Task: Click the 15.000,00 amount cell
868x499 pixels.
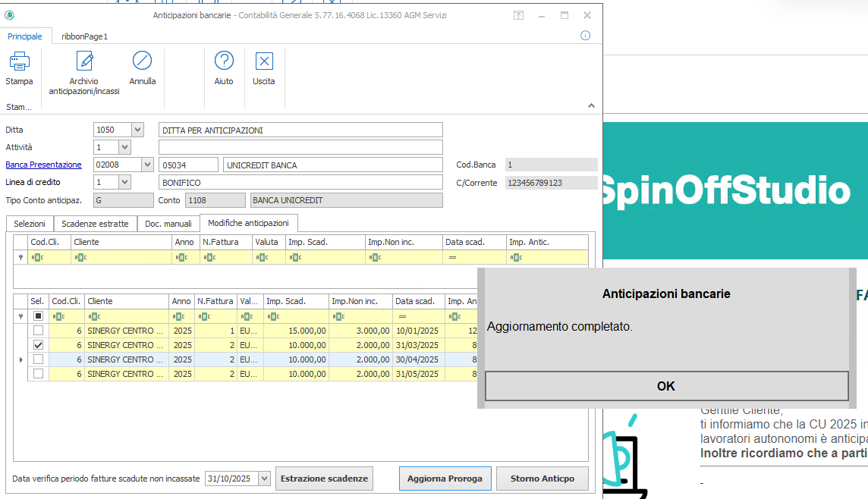Action: pyautogui.click(x=296, y=331)
